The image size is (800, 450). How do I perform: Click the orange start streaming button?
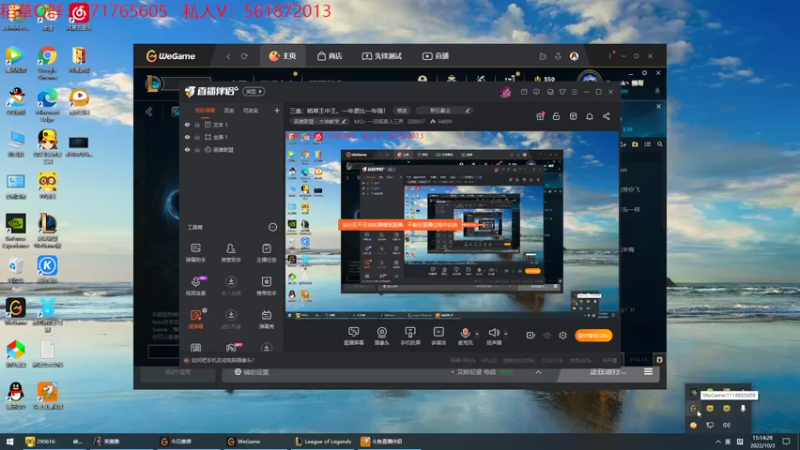[x=593, y=335]
